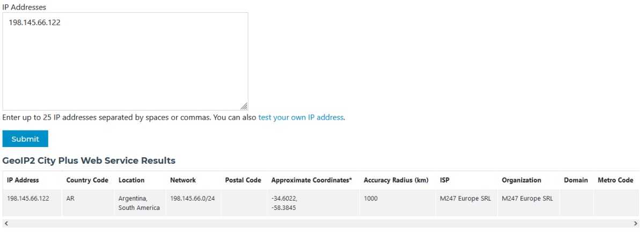The height and width of the screenshot is (234, 644).
Task: Click the IP Addresses text area
Action: 125,62
